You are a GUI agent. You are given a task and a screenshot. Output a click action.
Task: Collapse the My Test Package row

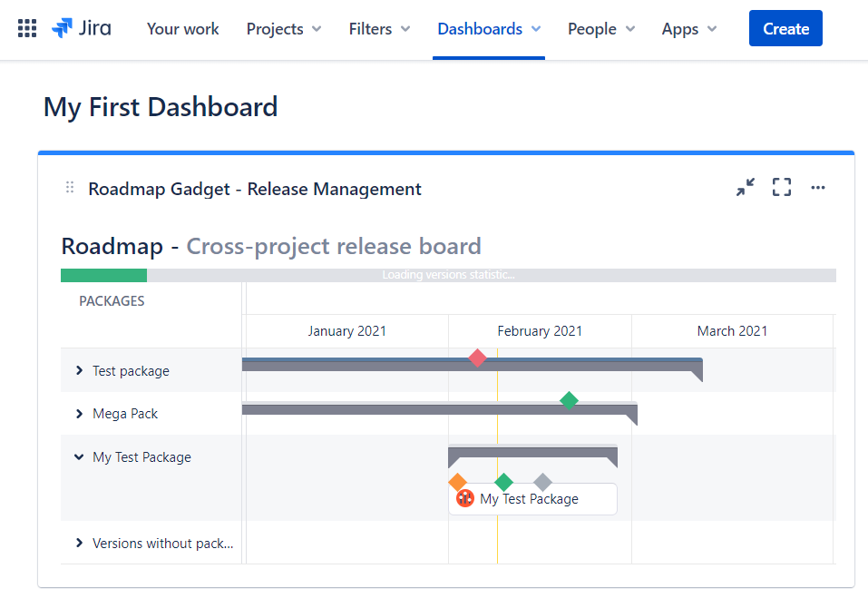(79, 456)
